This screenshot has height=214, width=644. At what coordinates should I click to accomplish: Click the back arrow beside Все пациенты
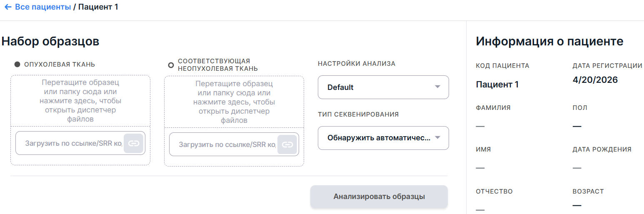[x=7, y=7]
